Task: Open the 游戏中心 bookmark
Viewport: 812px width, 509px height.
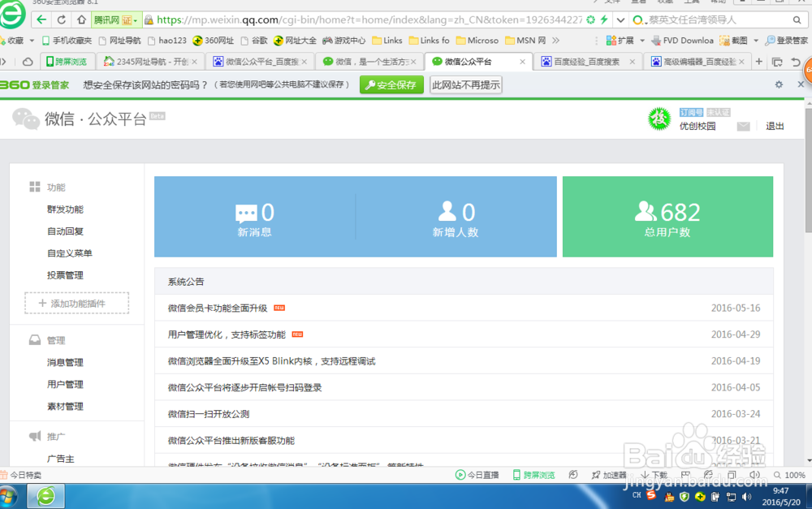Action: [x=343, y=41]
